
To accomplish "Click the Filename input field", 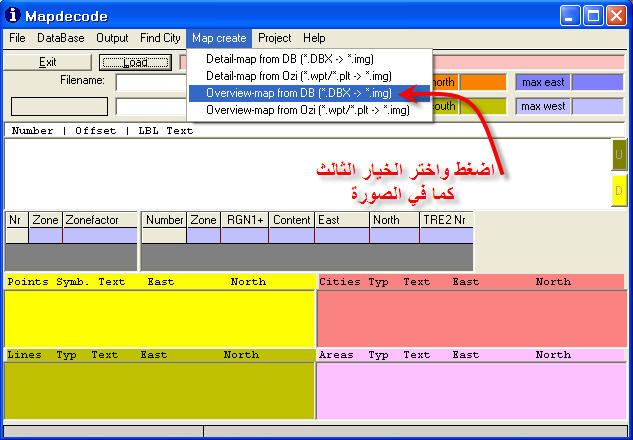I will 151,82.
